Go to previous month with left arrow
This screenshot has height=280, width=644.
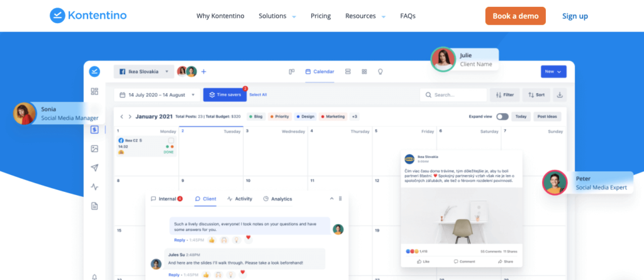[121, 117]
